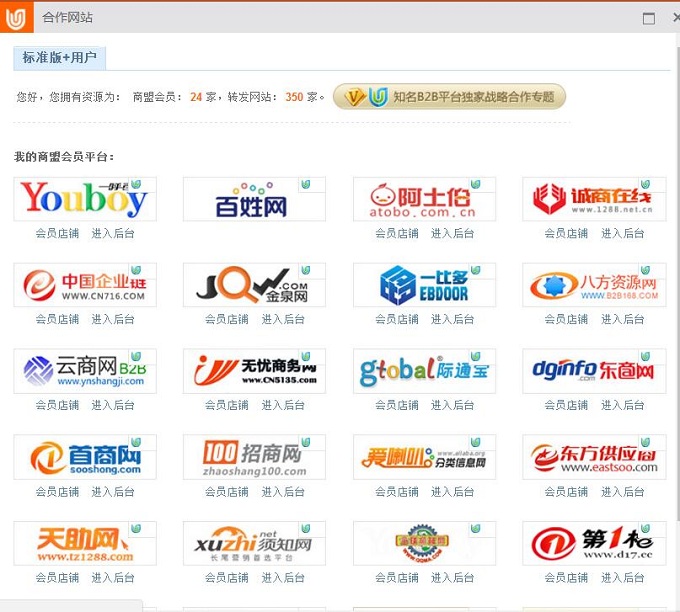Select the 一比多 EBDOOR logo

click(x=424, y=285)
